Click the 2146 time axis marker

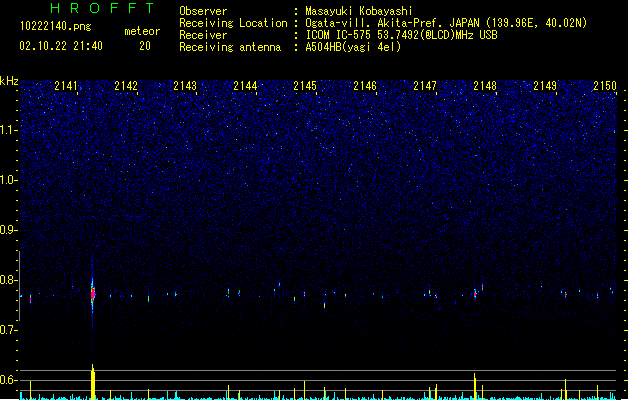365,86
